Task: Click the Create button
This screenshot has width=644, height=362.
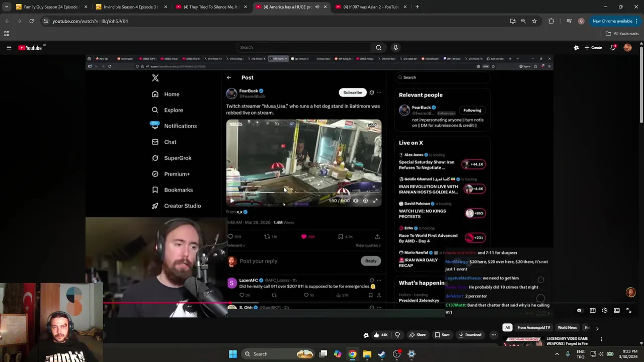Action: point(593,48)
